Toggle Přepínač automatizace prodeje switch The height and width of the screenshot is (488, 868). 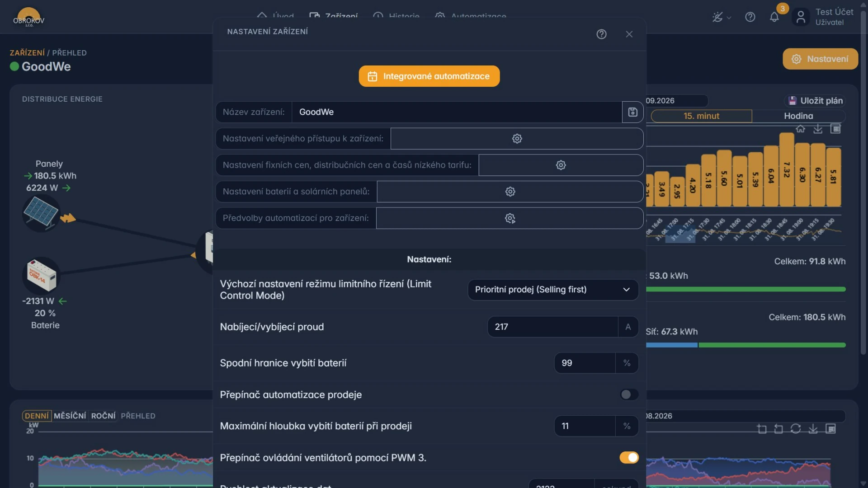(629, 394)
